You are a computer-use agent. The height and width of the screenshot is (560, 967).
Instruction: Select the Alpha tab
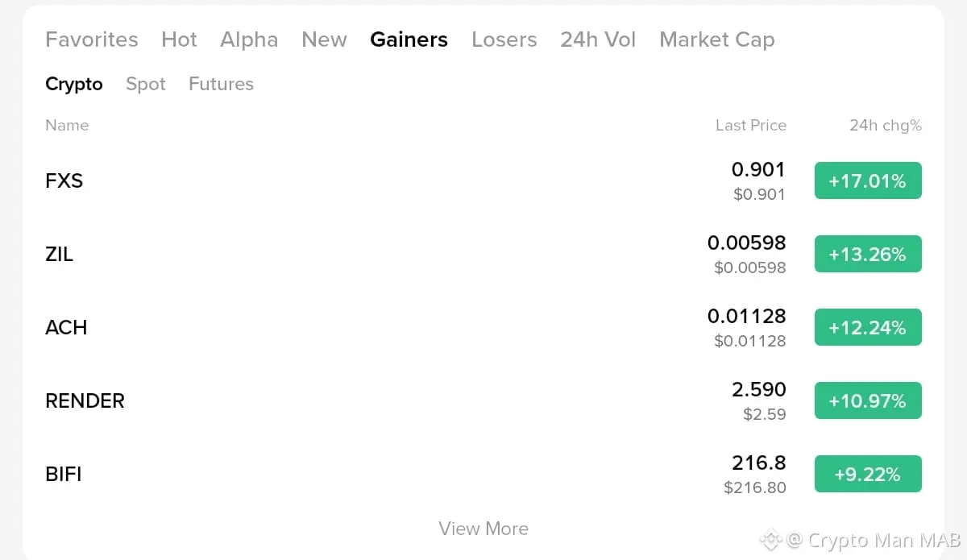(x=249, y=39)
